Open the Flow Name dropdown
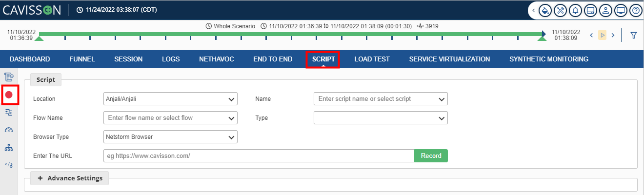Image resolution: width=644 pixels, height=195 pixels. click(171, 118)
